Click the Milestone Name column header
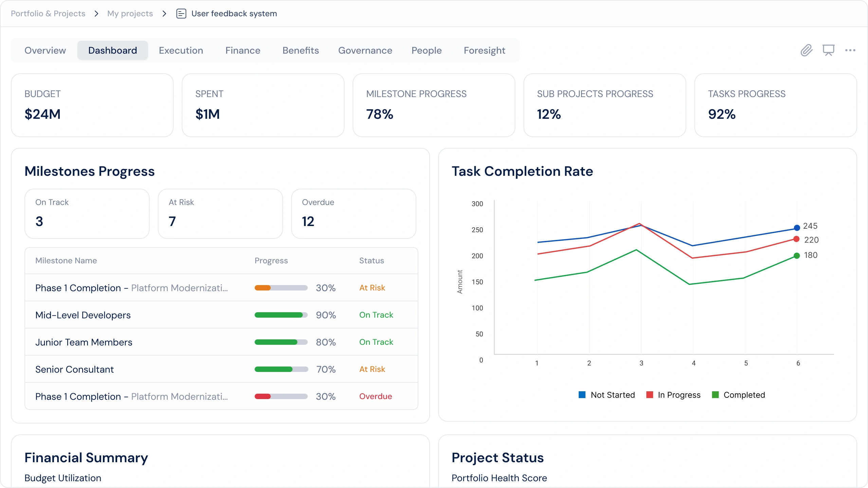 point(66,261)
